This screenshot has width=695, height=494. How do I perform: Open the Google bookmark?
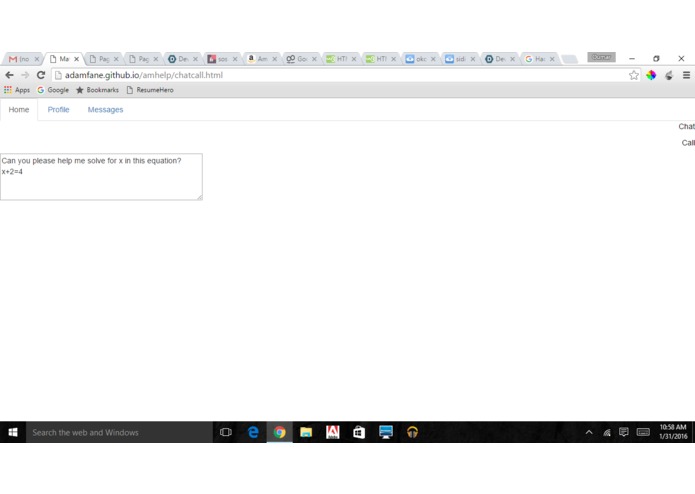click(x=53, y=90)
